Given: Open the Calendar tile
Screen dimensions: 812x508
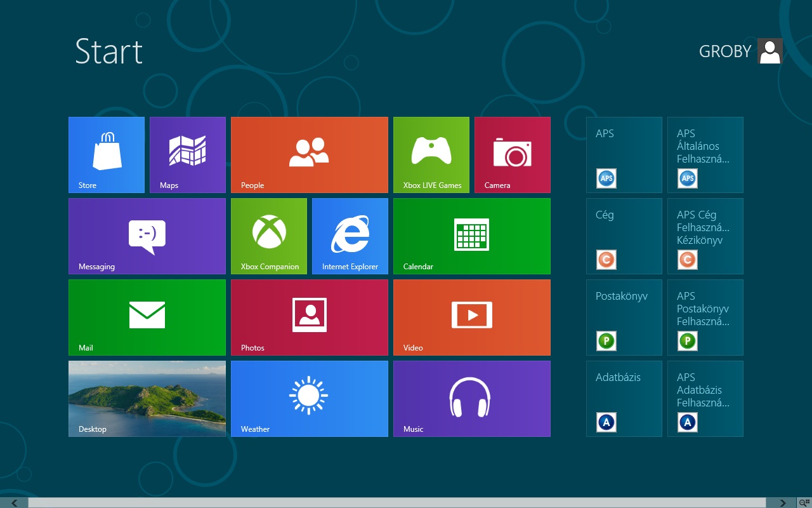Looking at the screenshot, I should (472, 236).
